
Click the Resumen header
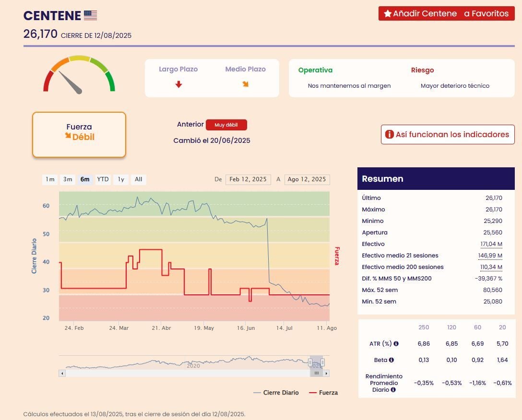click(436, 179)
